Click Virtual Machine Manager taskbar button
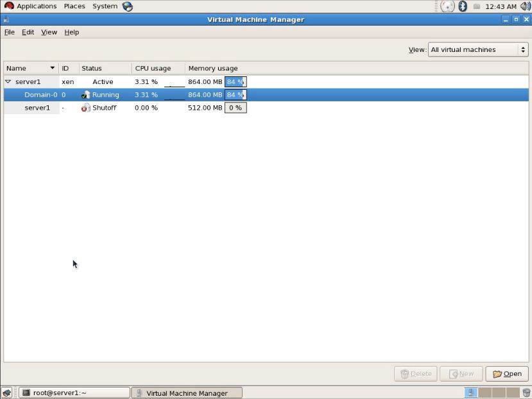The image size is (532, 399). (x=187, y=393)
